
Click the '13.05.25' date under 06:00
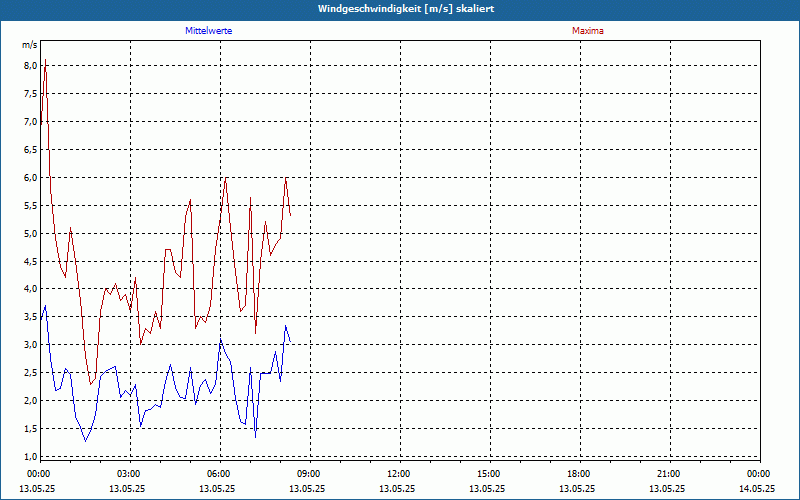(217, 489)
